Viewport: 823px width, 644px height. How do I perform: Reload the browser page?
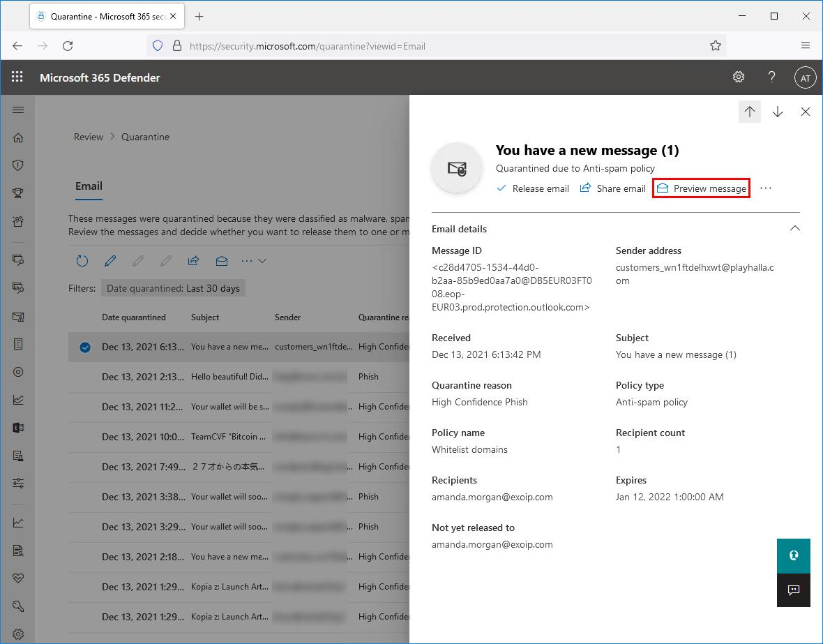tap(68, 45)
